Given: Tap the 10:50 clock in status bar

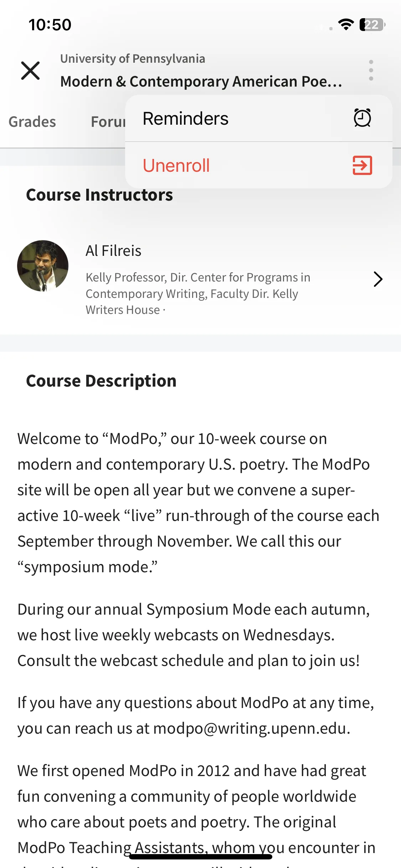Looking at the screenshot, I should [x=50, y=25].
